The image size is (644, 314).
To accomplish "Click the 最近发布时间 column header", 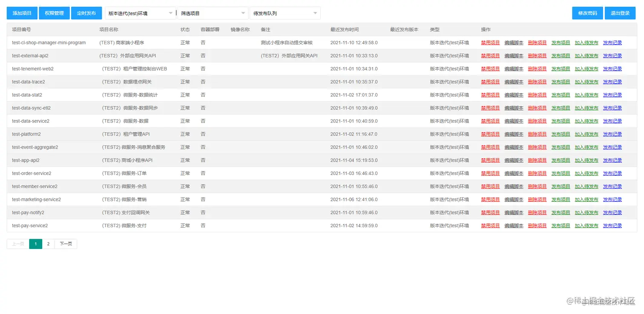I will 345,30.
